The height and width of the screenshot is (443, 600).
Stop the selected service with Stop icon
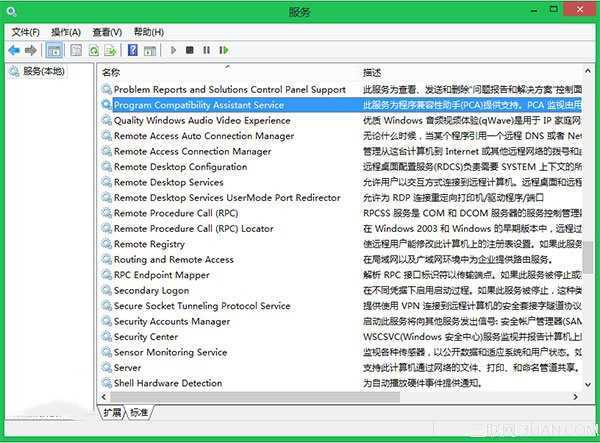[x=189, y=50]
